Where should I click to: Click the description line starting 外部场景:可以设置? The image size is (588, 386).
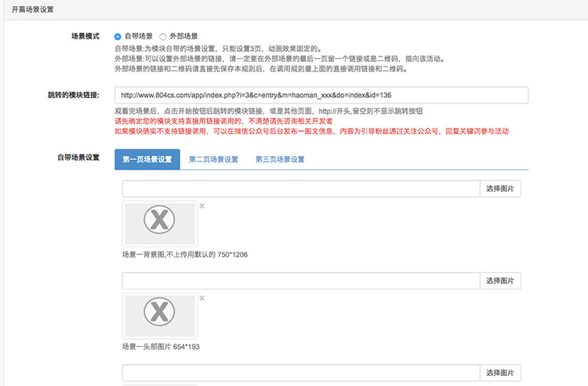click(279, 59)
